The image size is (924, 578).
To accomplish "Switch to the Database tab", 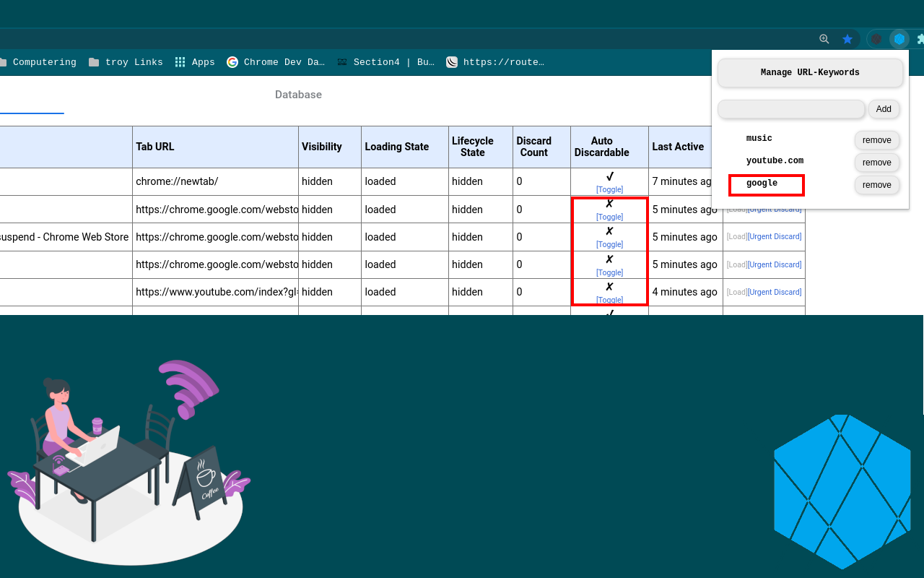I will click(x=298, y=95).
